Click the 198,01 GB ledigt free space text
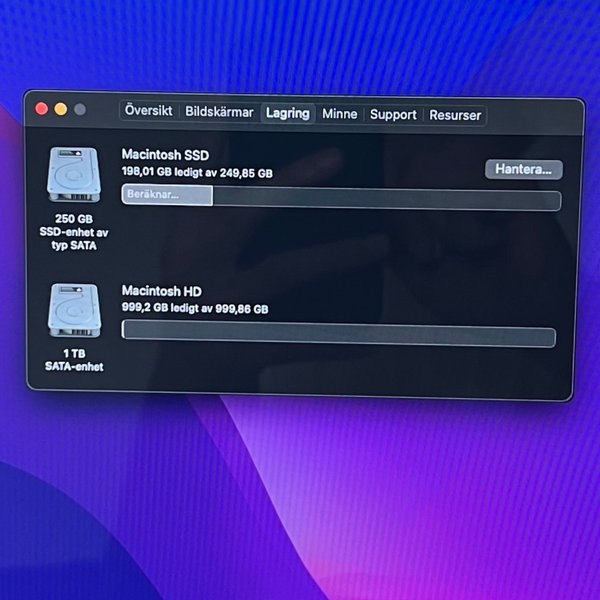 pyautogui.click(x=196, y=173)
